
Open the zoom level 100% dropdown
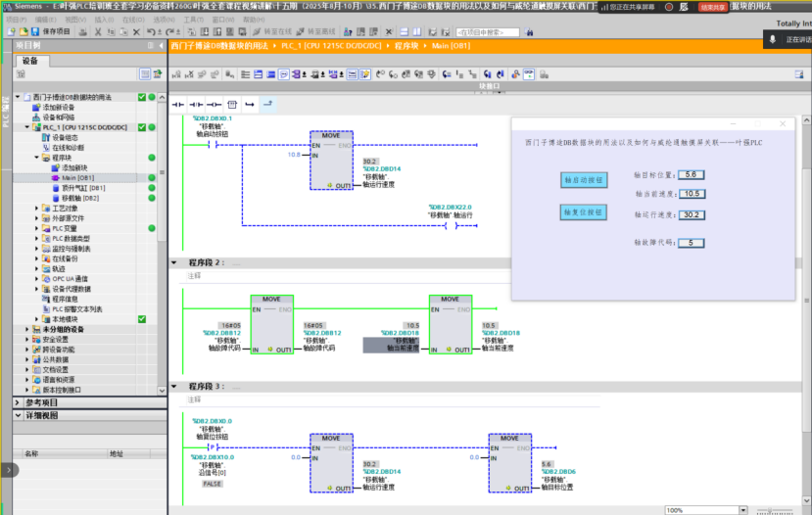[743, 510]
